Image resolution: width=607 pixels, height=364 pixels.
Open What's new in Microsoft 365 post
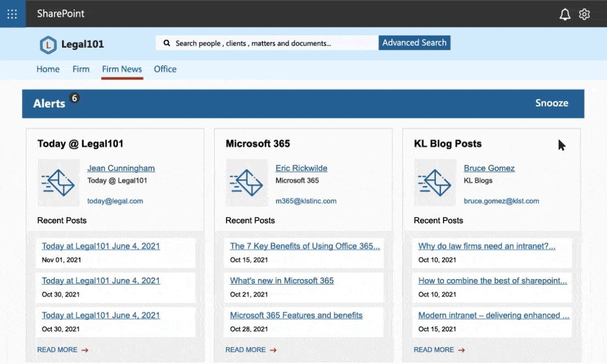(282, 281)
